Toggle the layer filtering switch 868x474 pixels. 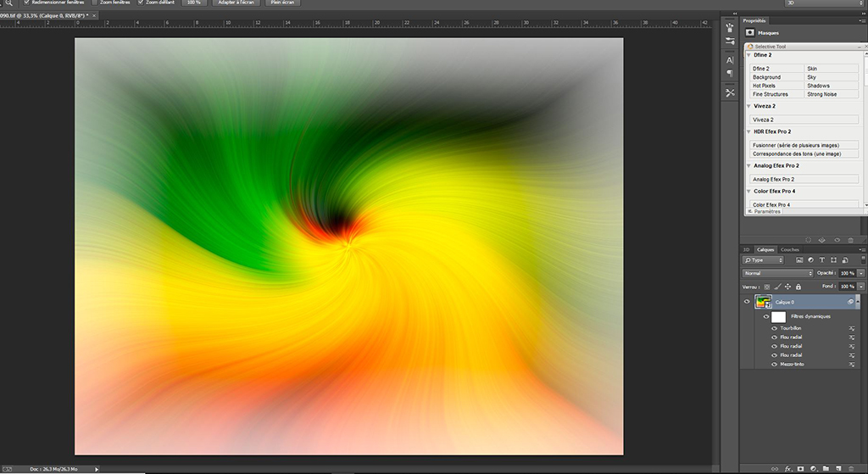[862, 259]
